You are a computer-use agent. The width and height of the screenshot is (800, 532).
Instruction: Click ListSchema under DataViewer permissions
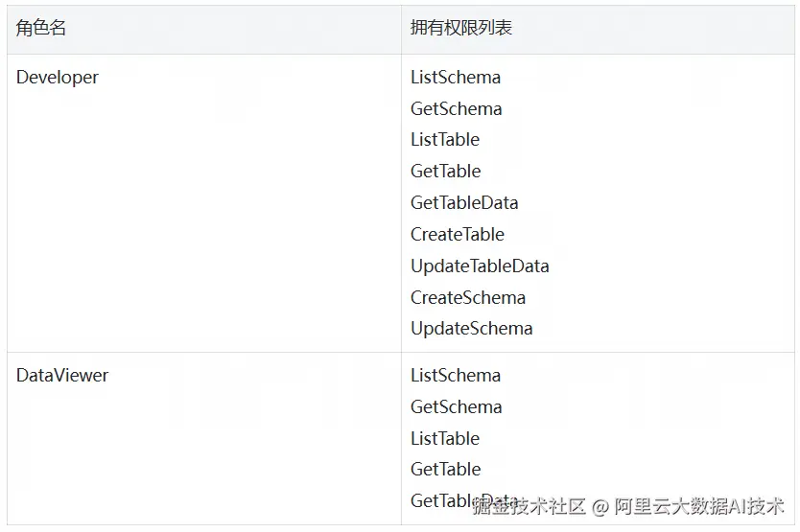pyautogui.click(x=456, y=376)
